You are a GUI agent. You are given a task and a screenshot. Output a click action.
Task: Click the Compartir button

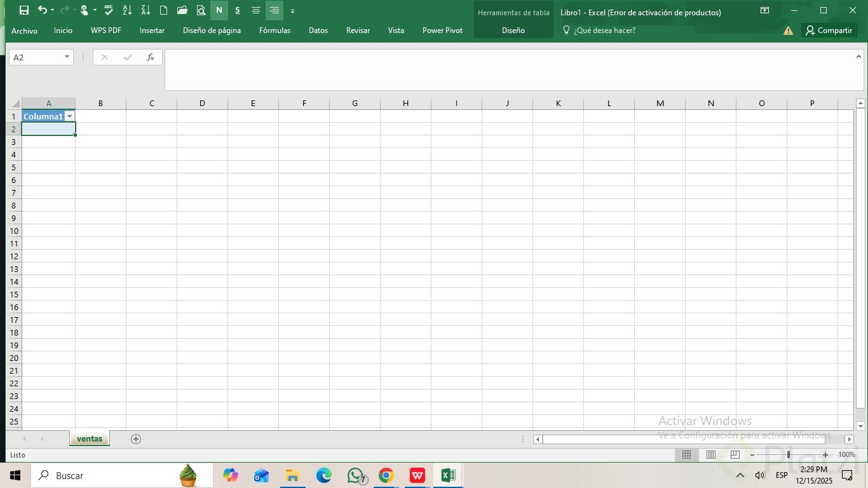click(x=829, y=30)
